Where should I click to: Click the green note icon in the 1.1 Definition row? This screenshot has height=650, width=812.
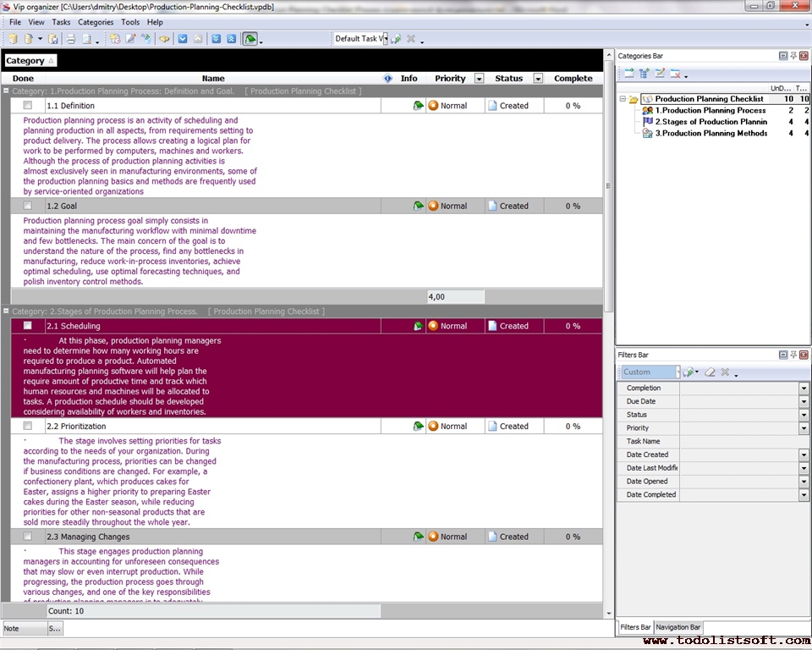click(418, 106)
